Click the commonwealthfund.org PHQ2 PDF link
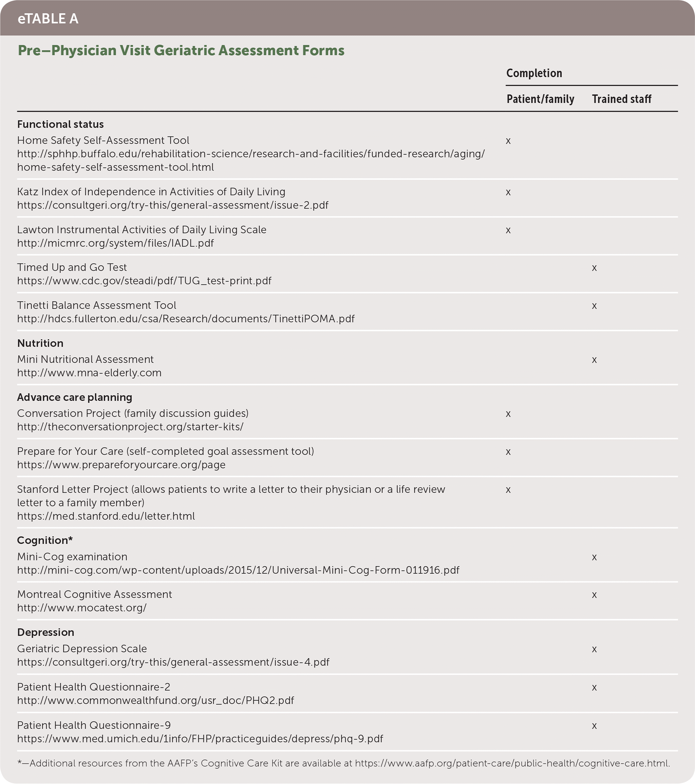The height and width of the screenshot is (784, 695). (x=156, y=701)
